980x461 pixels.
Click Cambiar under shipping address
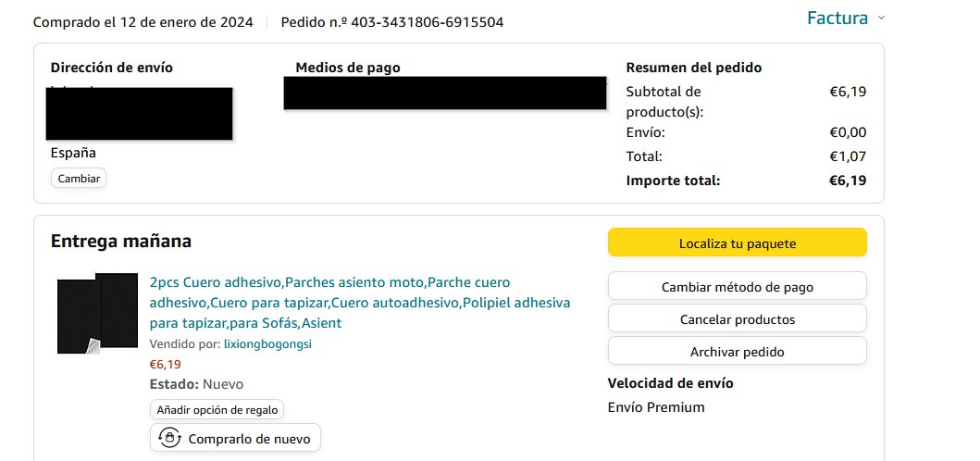(79, 179)
